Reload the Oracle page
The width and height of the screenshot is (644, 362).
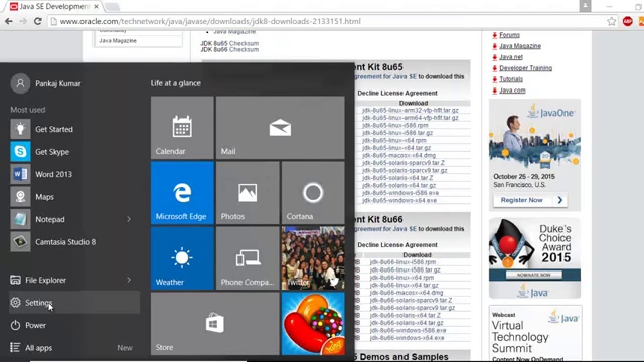pos(37,22)
